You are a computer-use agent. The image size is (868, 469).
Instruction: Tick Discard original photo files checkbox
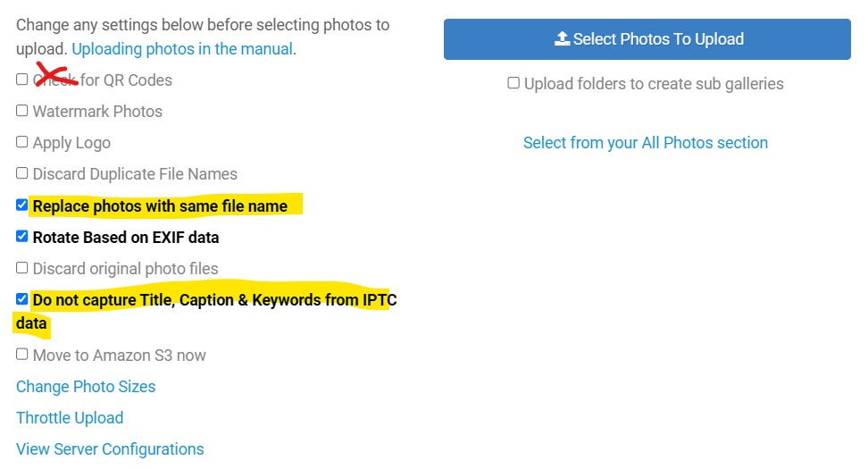(21, 267)
